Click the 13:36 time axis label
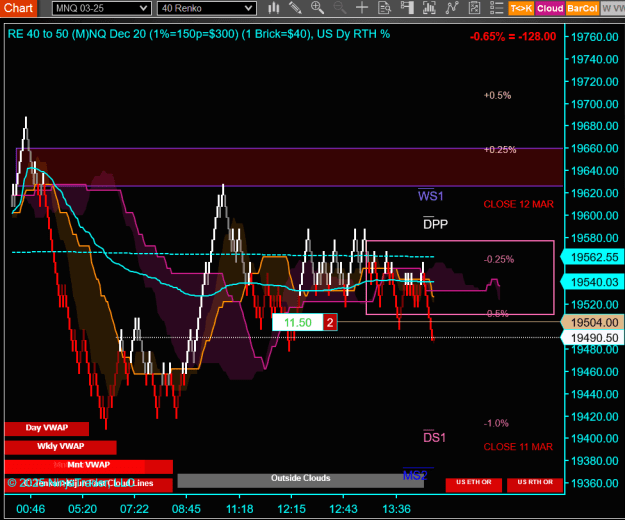Viewport: 625px width, 520px height. click(x=396, y=509)
